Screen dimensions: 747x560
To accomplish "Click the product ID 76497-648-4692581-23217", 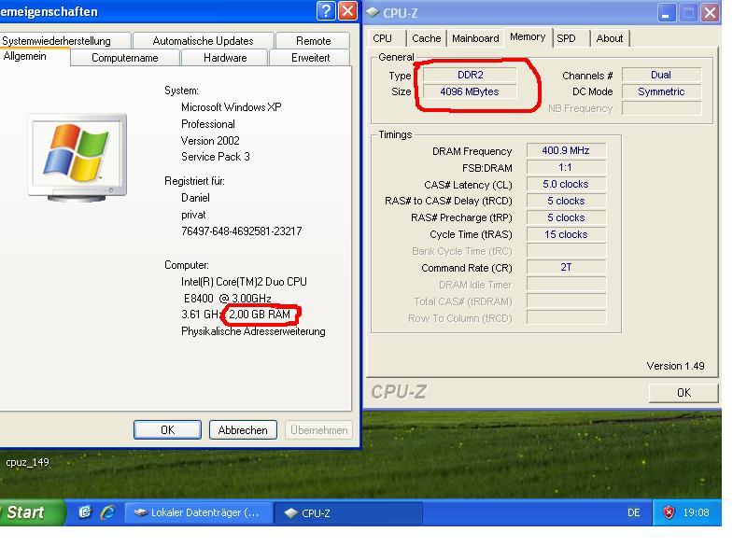I will point(242,231).
